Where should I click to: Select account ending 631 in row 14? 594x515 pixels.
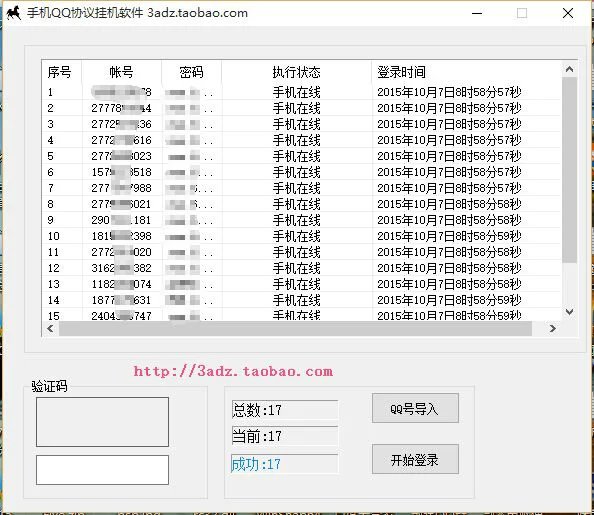[x=121, y=300]
